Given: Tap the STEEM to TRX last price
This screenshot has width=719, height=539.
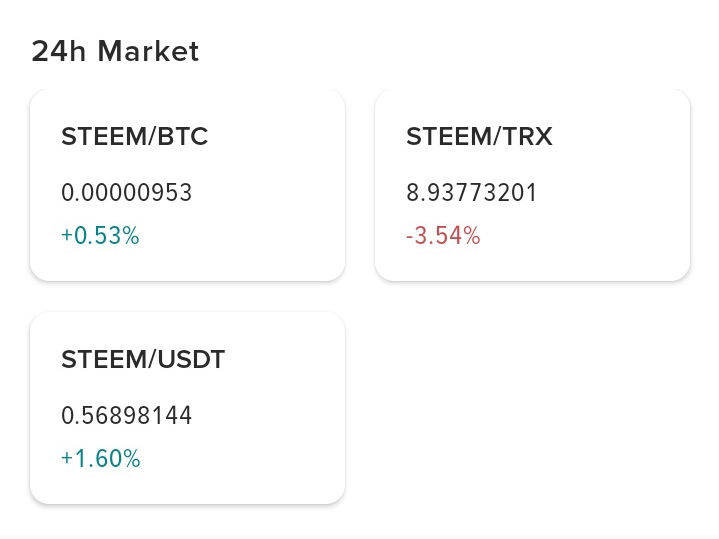Looking at the screenshot, I should [x=472, y=192].
